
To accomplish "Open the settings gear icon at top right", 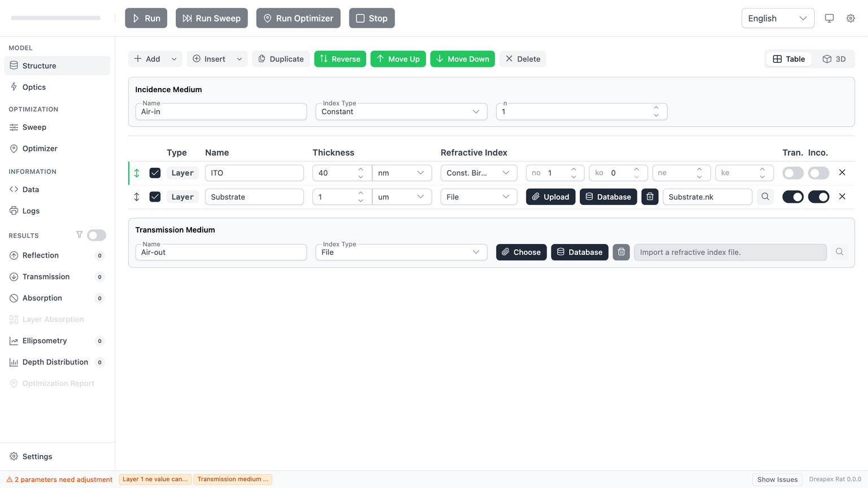I will [850, 18].
